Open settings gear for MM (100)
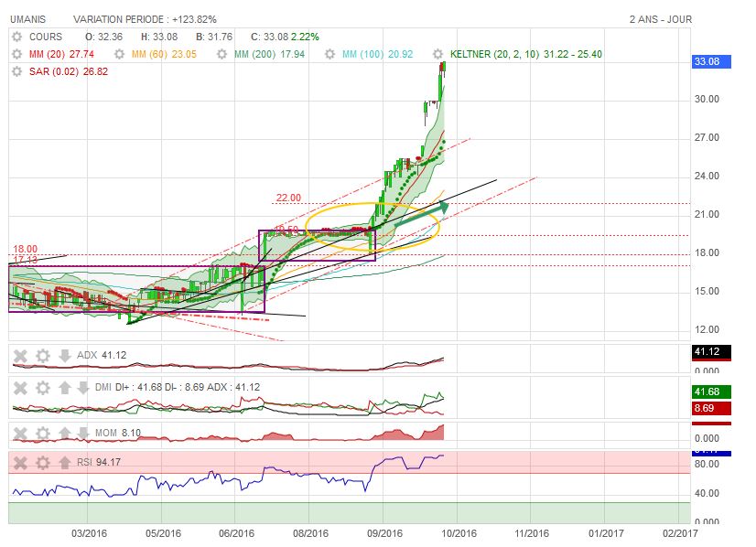756x547 pixels. [329, 54]
